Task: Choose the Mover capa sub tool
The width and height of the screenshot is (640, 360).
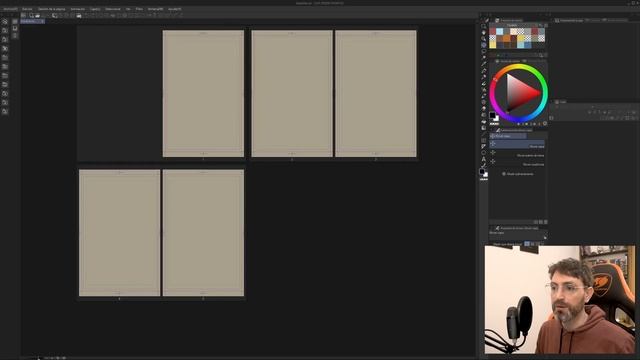Action: click(517, 145)
